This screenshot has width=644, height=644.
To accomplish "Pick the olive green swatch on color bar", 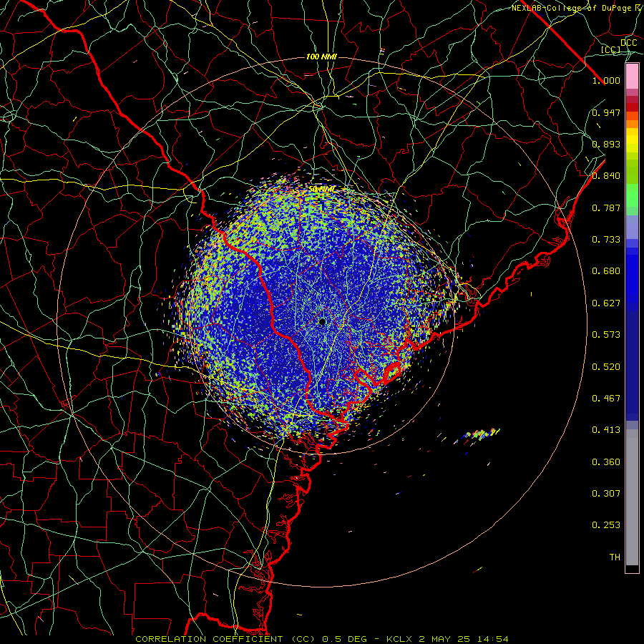I will [x=632, y=171].
